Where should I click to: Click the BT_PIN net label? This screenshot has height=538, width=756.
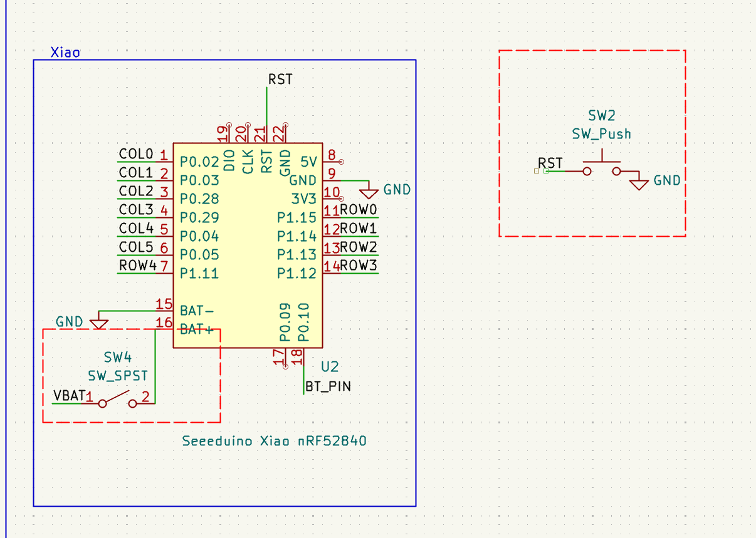328,386
